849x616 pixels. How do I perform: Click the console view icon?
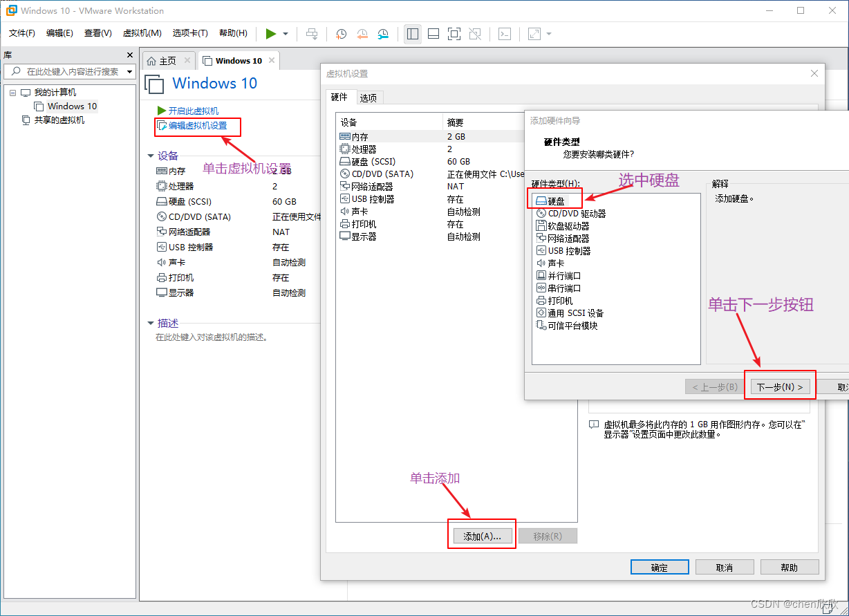coord(505,33)
